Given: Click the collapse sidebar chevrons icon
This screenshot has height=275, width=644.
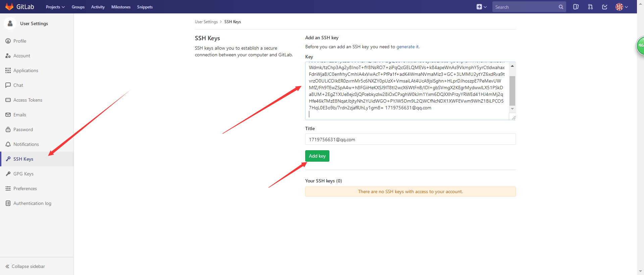Looking at the screenshot, I should (x=7, y=266).
